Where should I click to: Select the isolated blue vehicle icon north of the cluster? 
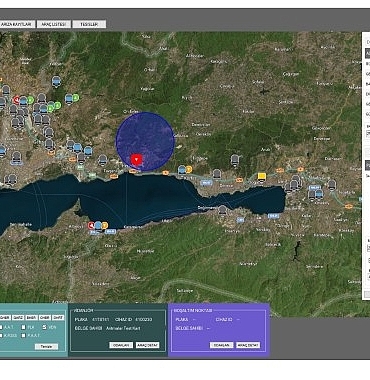coord(57,81)
